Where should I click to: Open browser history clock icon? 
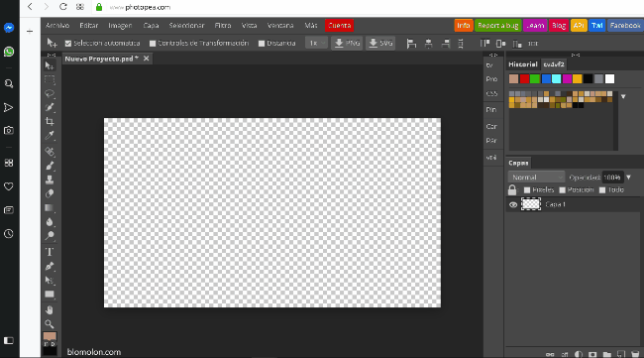[9, 234]
